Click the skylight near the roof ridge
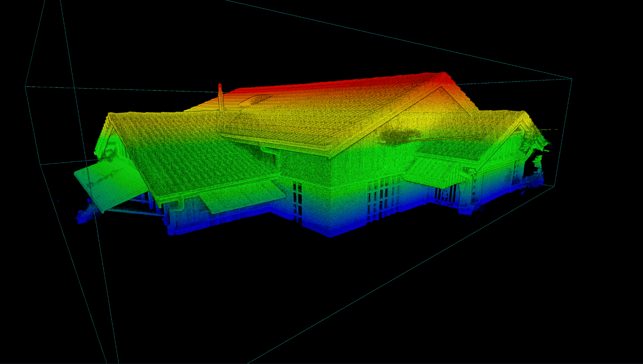The width and height of the screenshot is (643, 364). pos(255,100)
